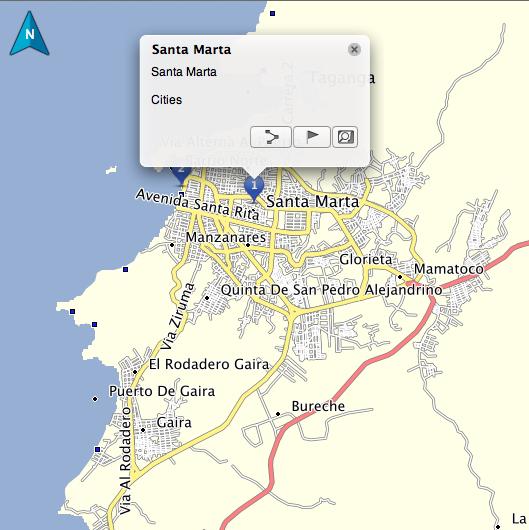
Task: Click the Glorieta map label
Action: (365, 260)
